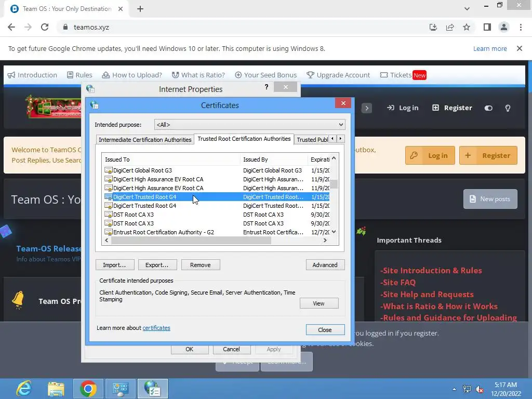Click the Chrome back arrow
The image size is (532, 399).
point(11,27)
